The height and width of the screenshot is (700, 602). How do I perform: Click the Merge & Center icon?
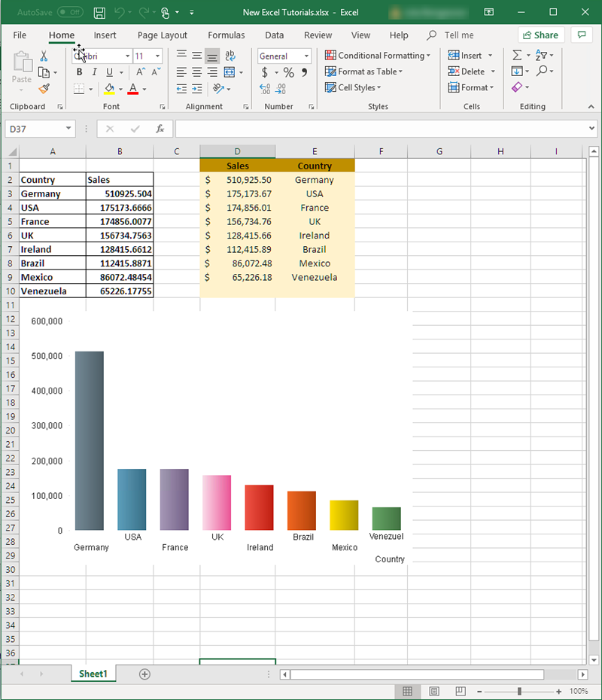click(x=230, y=72)
